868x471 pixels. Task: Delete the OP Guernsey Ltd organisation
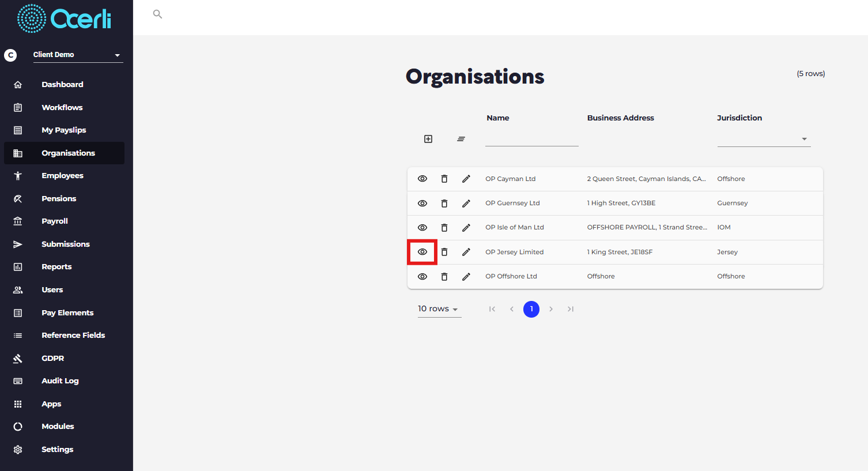tap(444, 203)
